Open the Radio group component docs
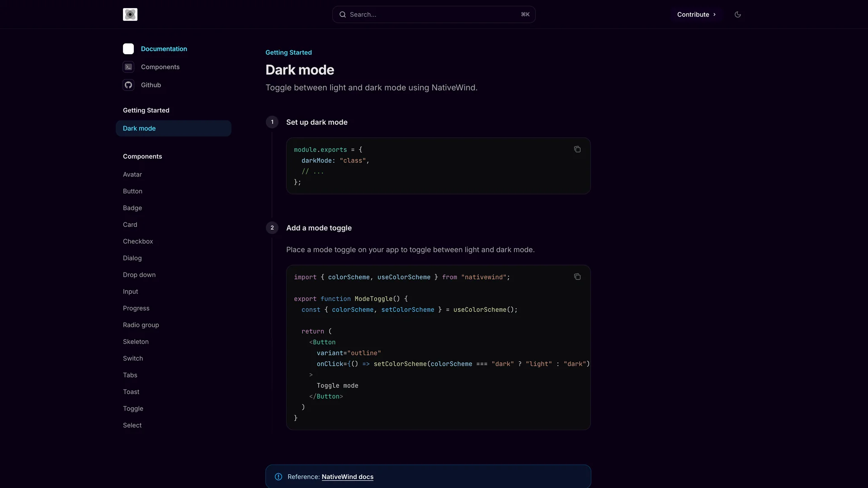Image resolution: width=868 pixels, height=488 pixels. point(141,325)
